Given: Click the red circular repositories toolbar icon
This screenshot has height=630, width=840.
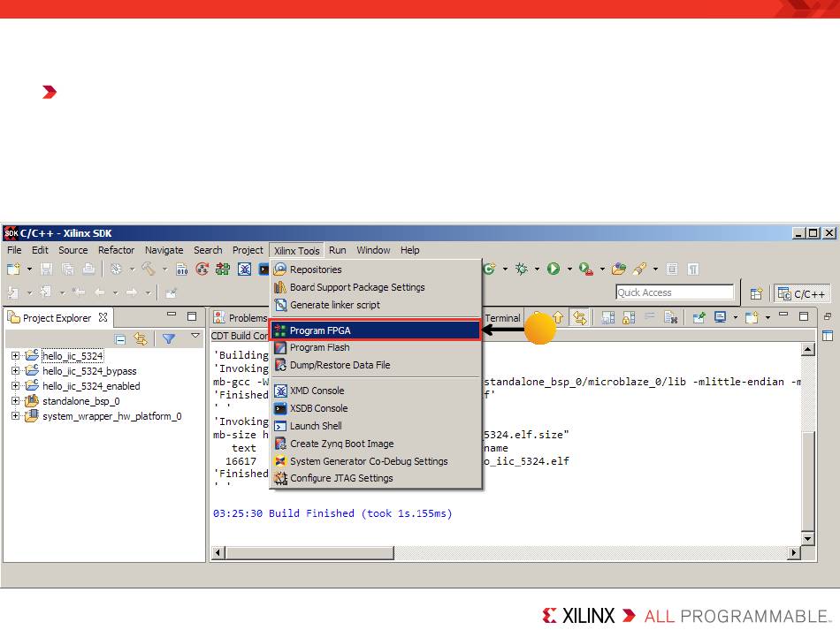Looking at the screenshot, I should 202,269.
